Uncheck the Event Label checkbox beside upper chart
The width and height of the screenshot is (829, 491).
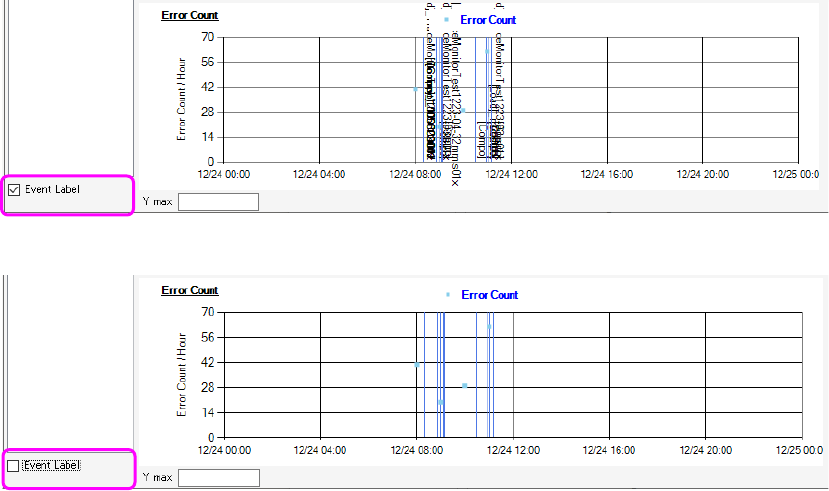coord(13,189)
